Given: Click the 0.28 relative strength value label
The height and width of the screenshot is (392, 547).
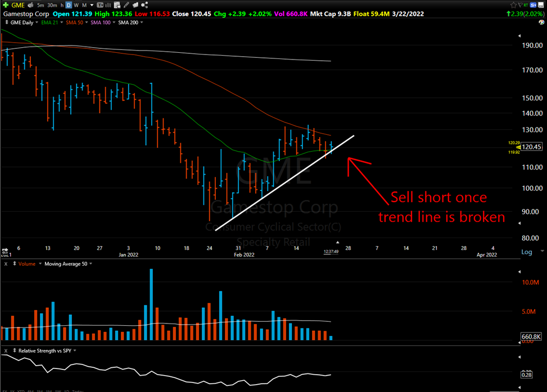Looking at the screenshot, I should coord(526,375).
